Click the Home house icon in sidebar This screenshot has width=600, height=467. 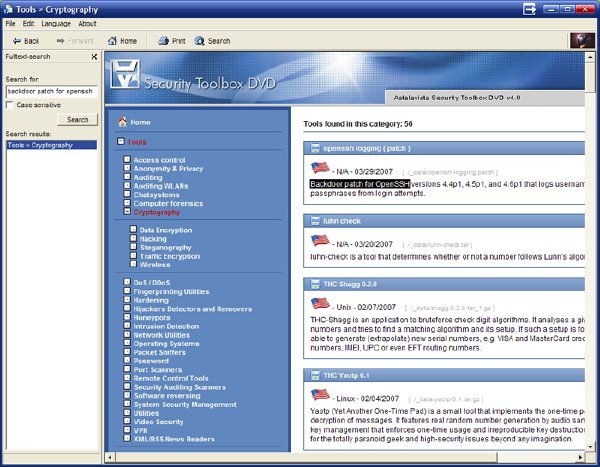point(122,122)
